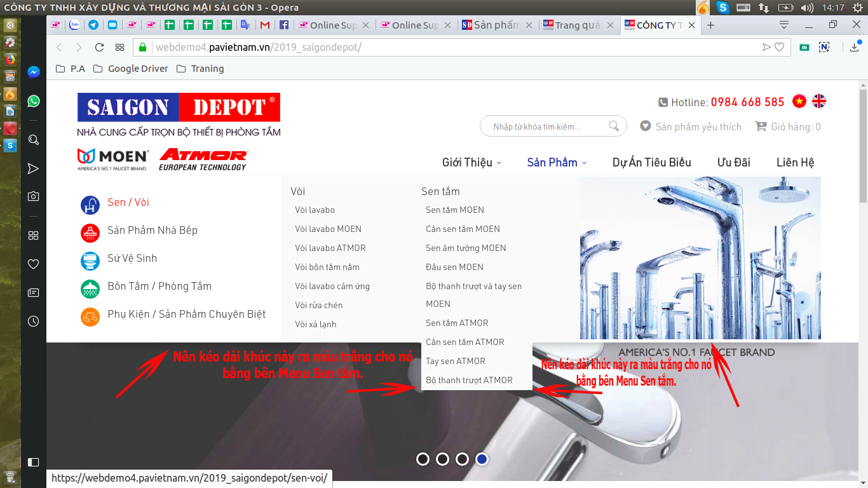Open Tay sen ATMOR link

456,361
